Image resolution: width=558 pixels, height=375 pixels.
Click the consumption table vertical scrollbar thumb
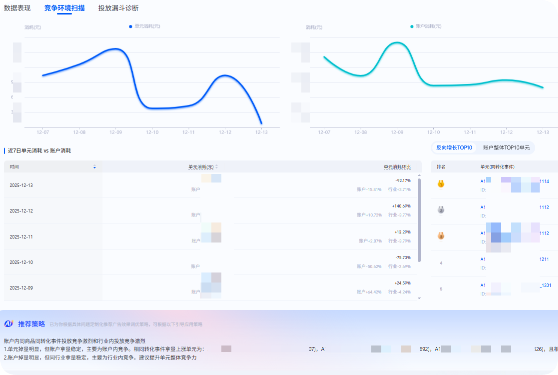pos(419,220)
